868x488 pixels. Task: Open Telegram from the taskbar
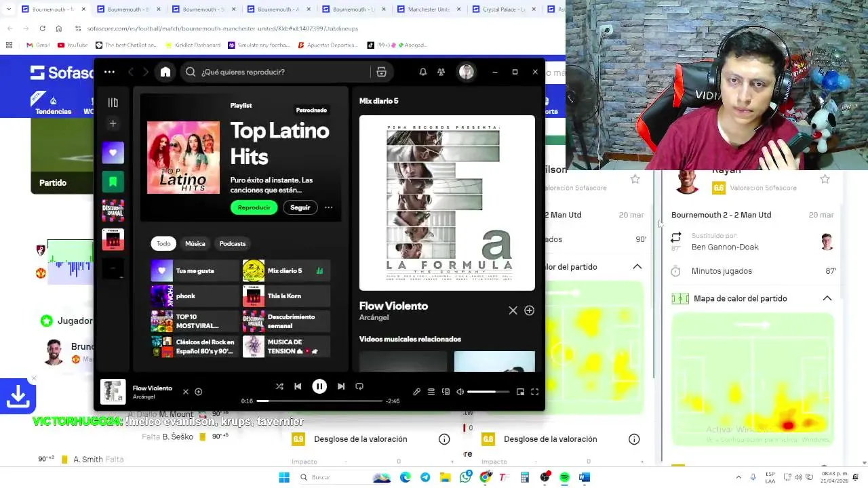[425, 477]
